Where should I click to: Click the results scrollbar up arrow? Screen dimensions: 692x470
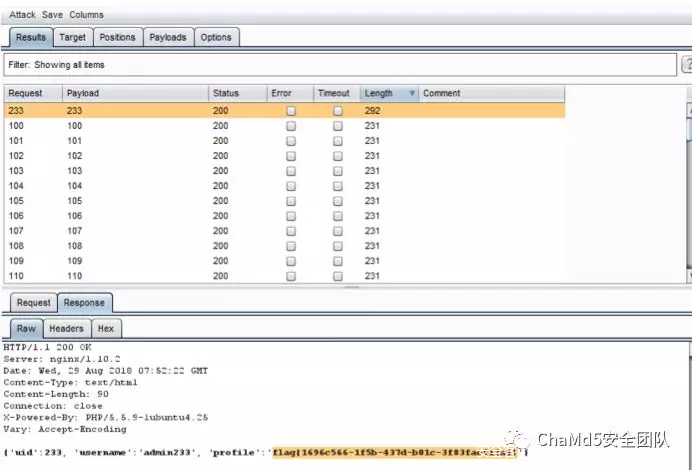click(x=688, y=107)
